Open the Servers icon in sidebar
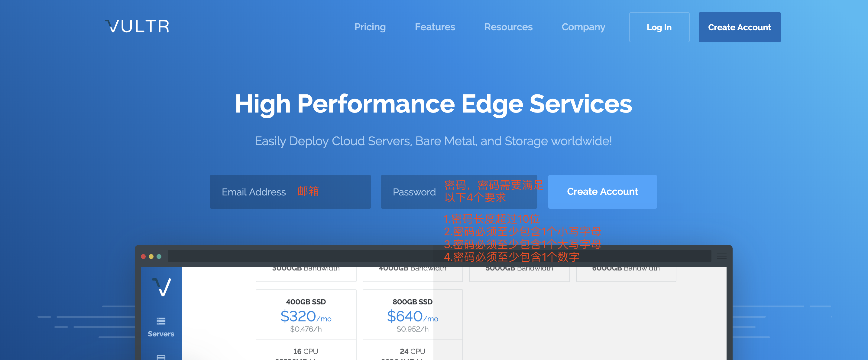This screenshot has width=868, height=360. (161, 321)
